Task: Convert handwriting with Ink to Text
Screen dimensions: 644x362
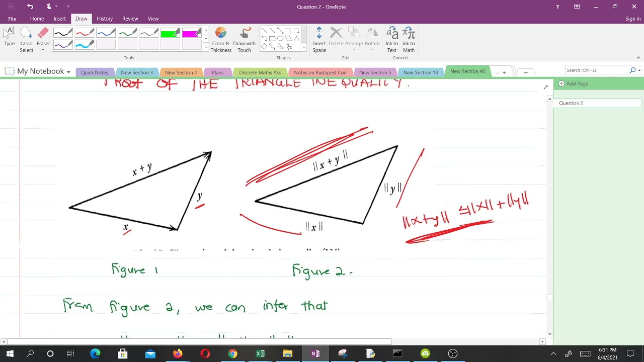Action: pyautogui.click(x=392, y=40)
